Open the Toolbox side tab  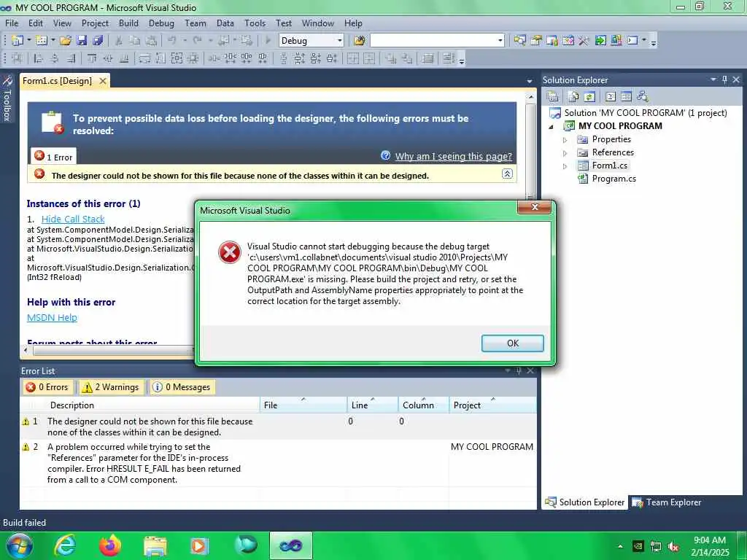tap(7, 99)
